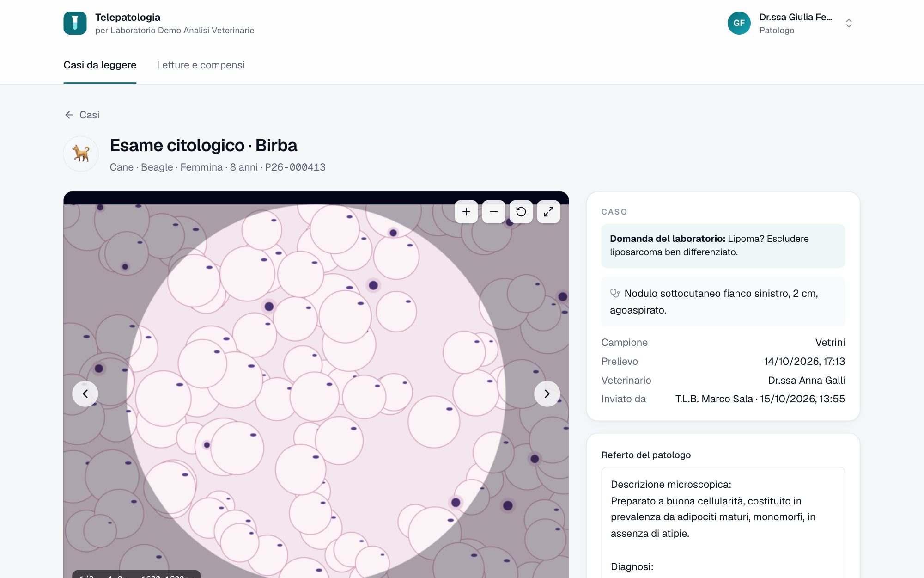924x578 pixels.
Task: Click the Telepatologia test-tube logo
Action: click(x=75, y=23)
